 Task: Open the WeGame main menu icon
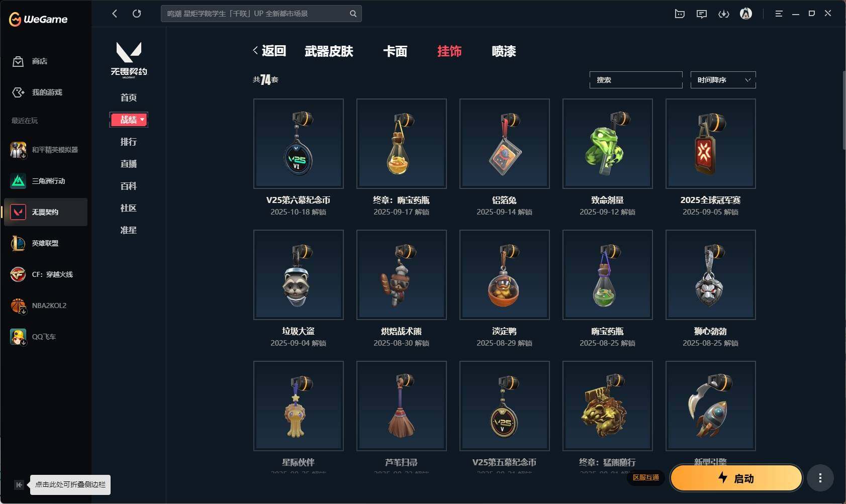click(779, 14)
